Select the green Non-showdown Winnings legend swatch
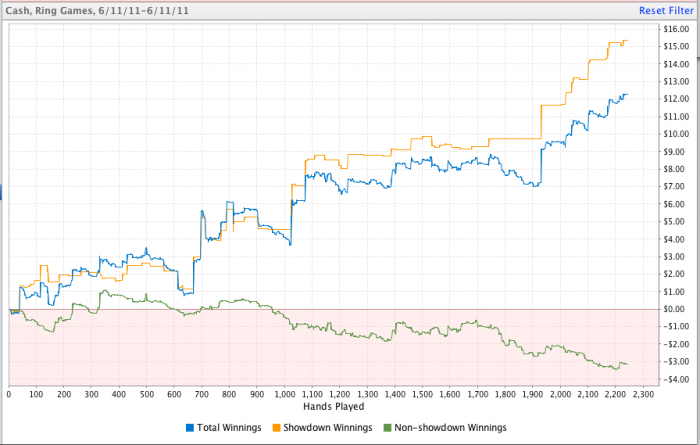This screenshot has width=700, height=445. [387, 428]
